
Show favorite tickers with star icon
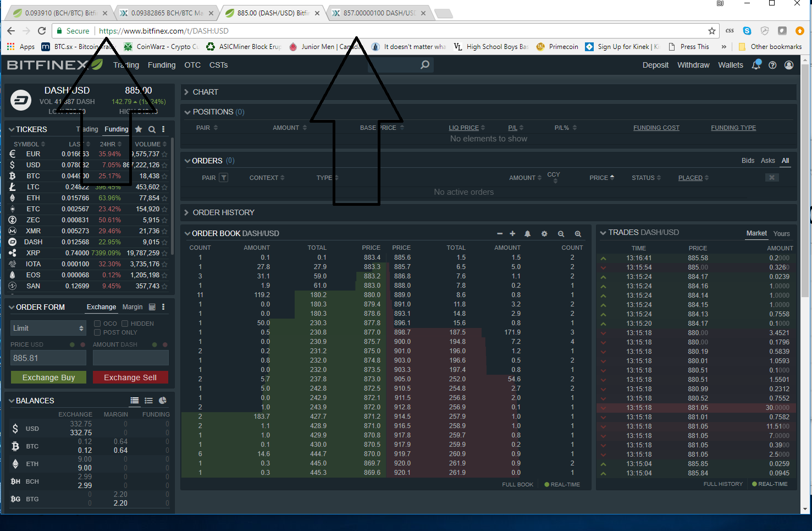coord(139,129)
